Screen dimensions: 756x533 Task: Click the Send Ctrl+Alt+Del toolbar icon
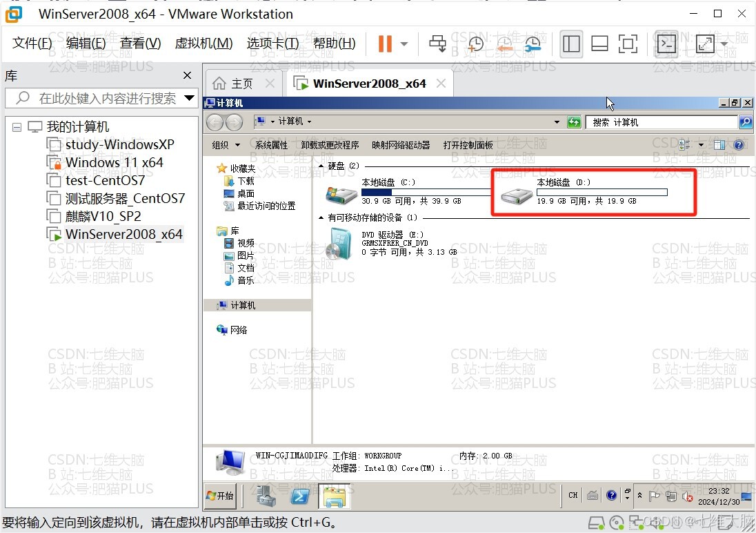pyautogui.click(x=438, y=44)
